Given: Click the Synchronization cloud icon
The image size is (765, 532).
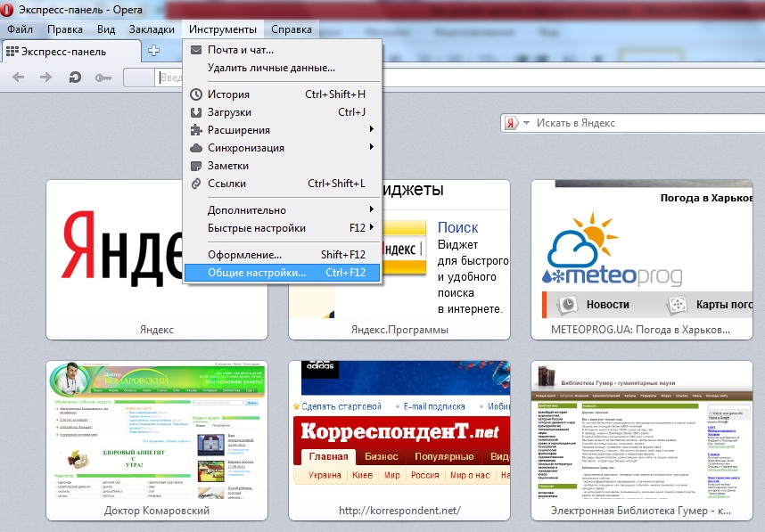Looking at the screenshot, I should coord(196,148).
